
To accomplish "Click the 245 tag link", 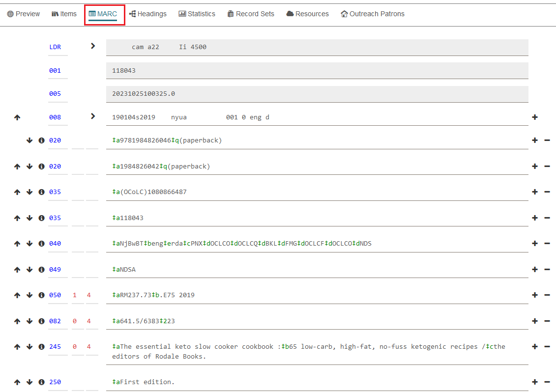I will [x=55, y=347].
